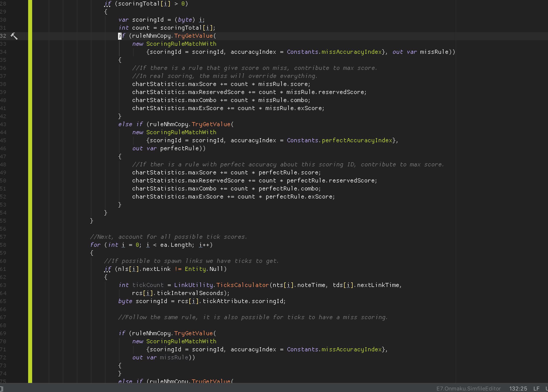Click 'count * missRule.exScore;' statement
Image resolution: width=548 pixels, height=392 pixels.
pyautogui.click(x=281, y=108)
